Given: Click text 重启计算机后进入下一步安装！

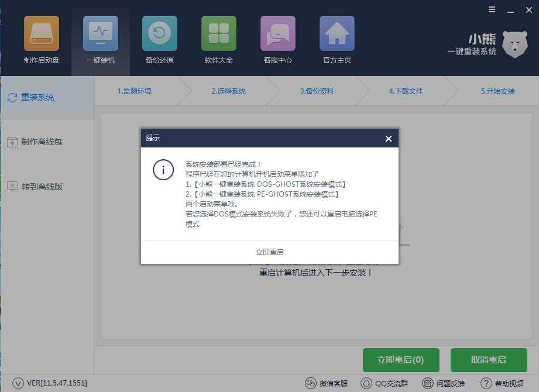Looking at the screenshot, I should click(x=315, y=273).
